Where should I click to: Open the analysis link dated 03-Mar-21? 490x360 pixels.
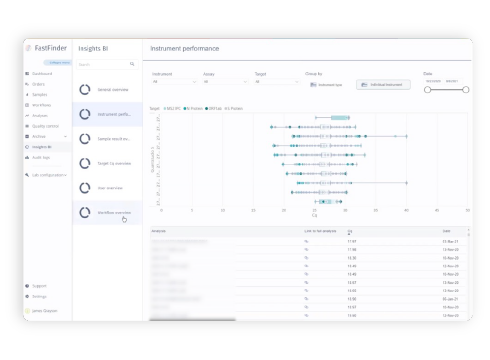click(306, 241)
